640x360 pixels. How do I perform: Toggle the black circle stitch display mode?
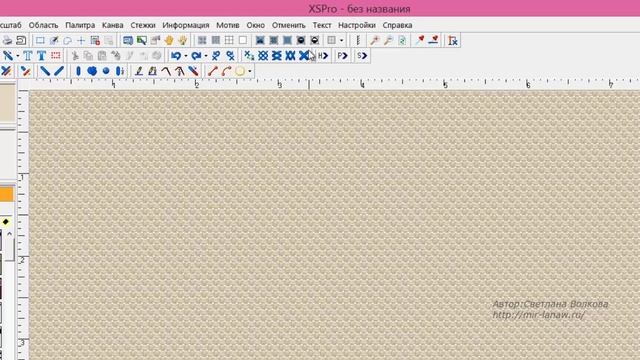coord(301,40)
